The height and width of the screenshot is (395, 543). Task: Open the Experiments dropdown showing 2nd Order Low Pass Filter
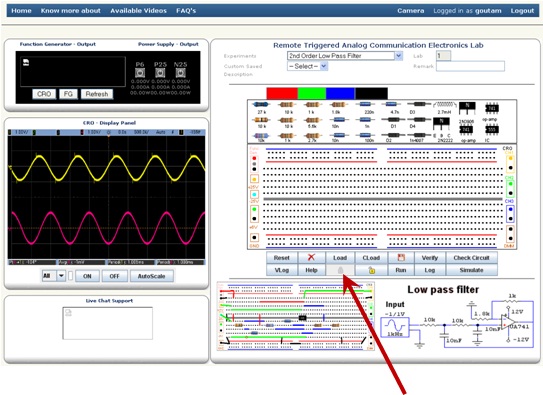click(x=345, y=56)
